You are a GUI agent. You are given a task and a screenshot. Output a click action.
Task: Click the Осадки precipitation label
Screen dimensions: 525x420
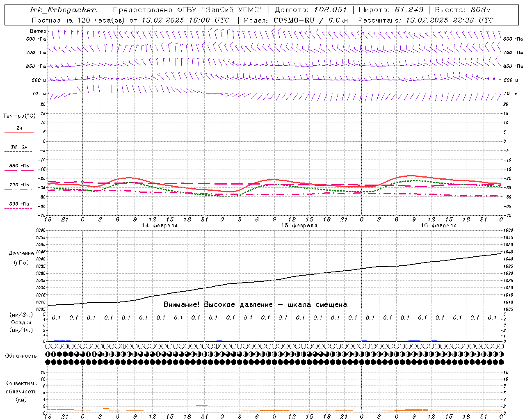[x=21, y=322]
